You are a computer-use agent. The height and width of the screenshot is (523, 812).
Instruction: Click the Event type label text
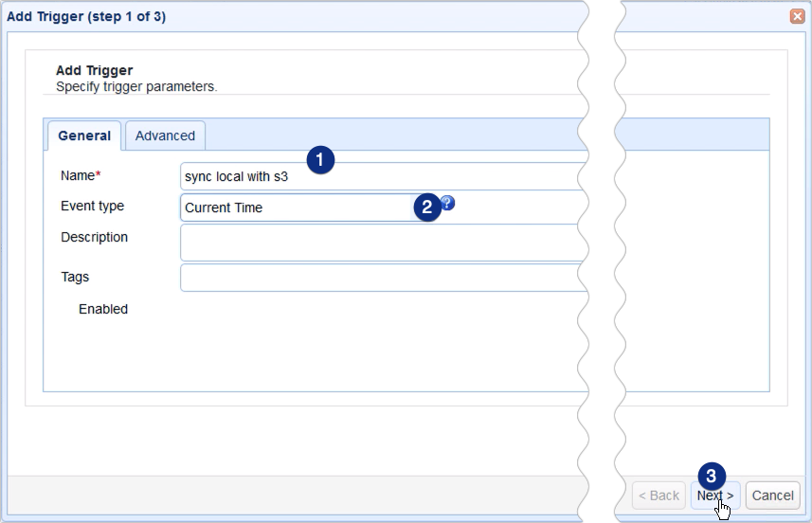tap(92, 206)
